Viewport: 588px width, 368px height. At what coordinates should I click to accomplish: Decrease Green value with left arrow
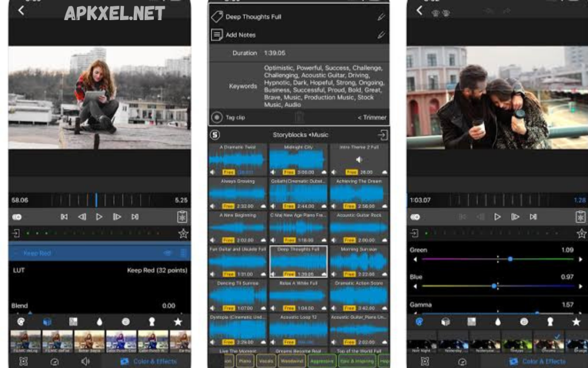415,259
